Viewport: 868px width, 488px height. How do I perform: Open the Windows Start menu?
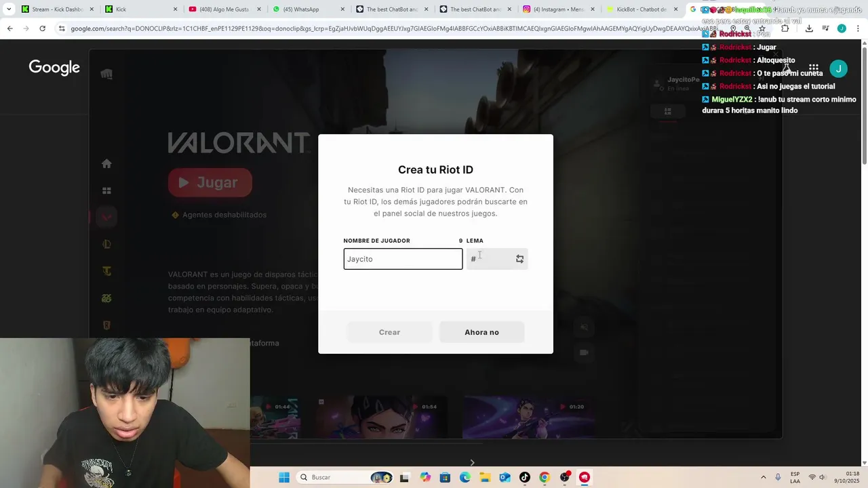(x=284, y=477)
